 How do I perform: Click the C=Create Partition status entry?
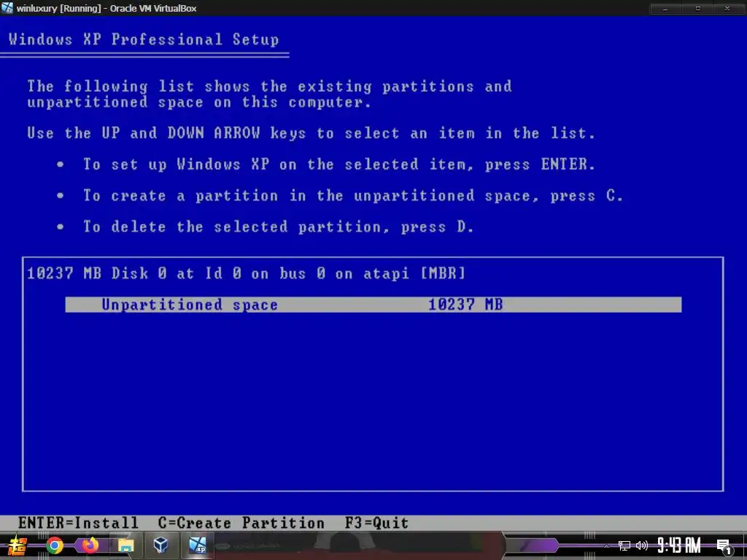point(241,523)
